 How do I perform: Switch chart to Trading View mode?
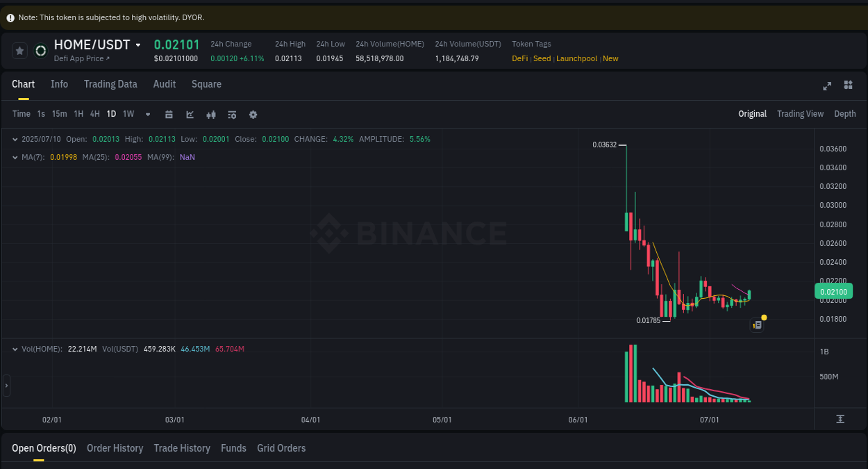pyautogui.click(x=800, y=113)
